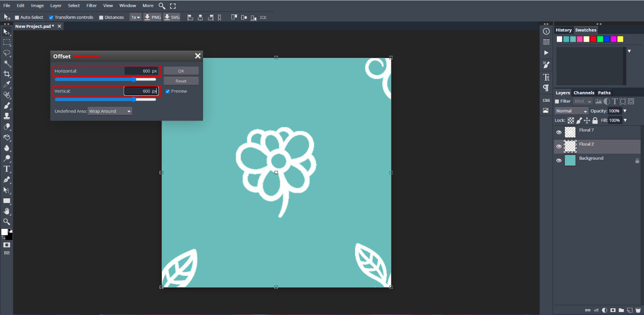
Task: Open the filter Kind dropdown
Action: (583, 101)
